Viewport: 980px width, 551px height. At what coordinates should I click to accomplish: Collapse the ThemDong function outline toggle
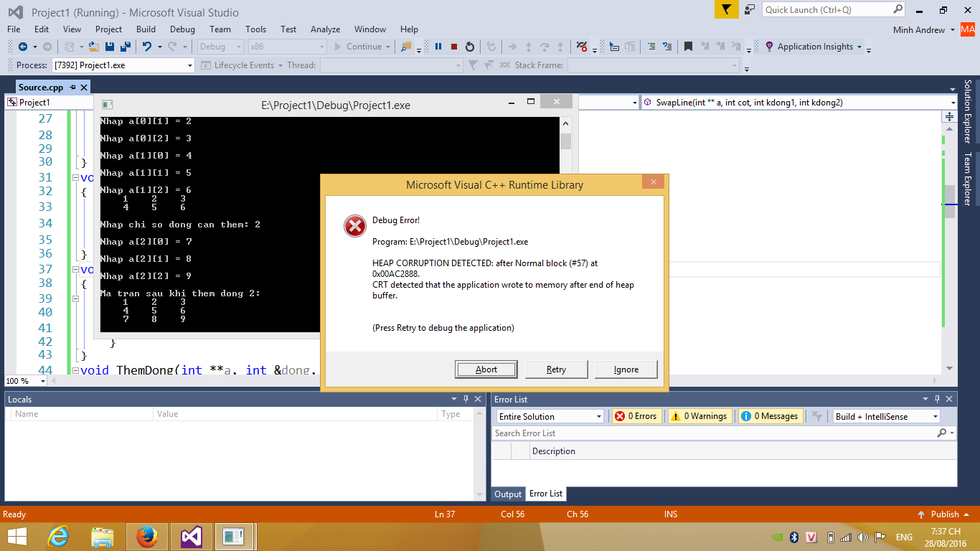coord(75,370)
